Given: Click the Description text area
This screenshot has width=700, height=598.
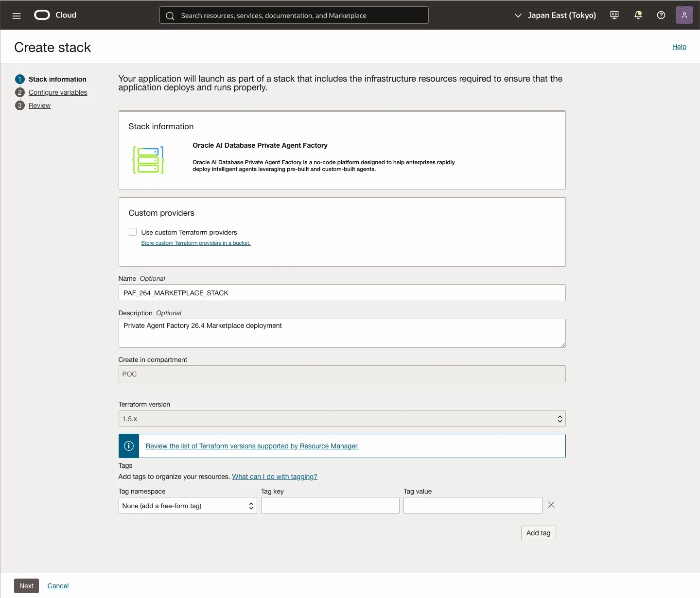Looking at the screenshot, I should [342, 333].
